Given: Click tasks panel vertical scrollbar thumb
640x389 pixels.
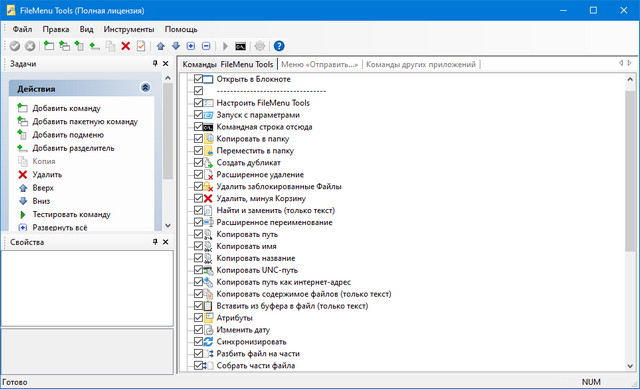Looking at the screenshot, I should [x=168, y=131].
